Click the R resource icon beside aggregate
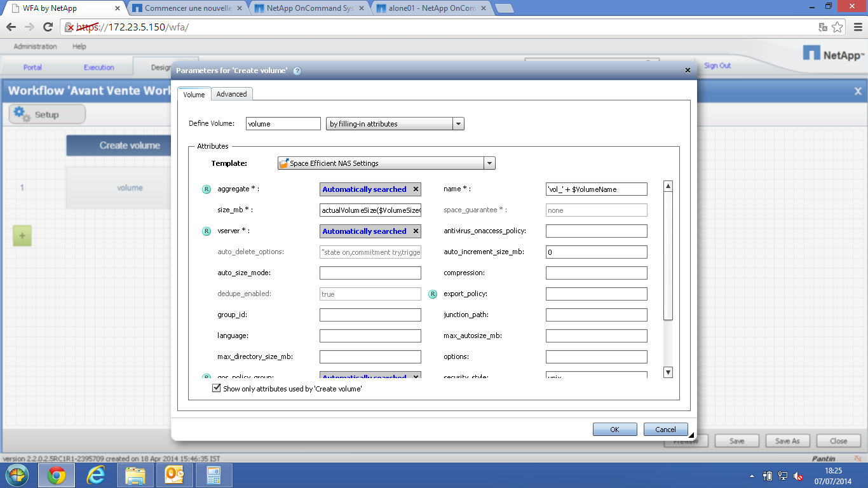 click(x=206, y=189)
